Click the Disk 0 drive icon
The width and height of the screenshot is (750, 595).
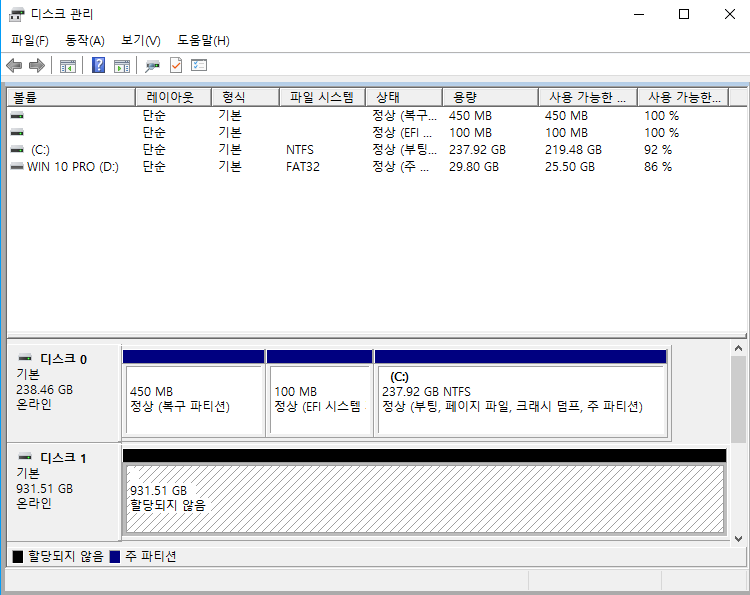pyautogui.click(x=25, y=357)
